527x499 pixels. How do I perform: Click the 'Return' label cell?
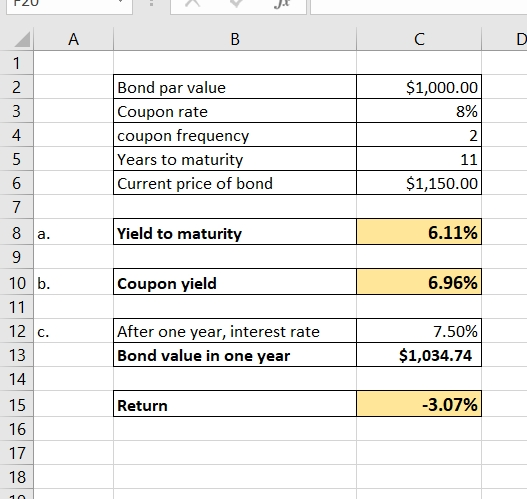click(x=235, y=404)
